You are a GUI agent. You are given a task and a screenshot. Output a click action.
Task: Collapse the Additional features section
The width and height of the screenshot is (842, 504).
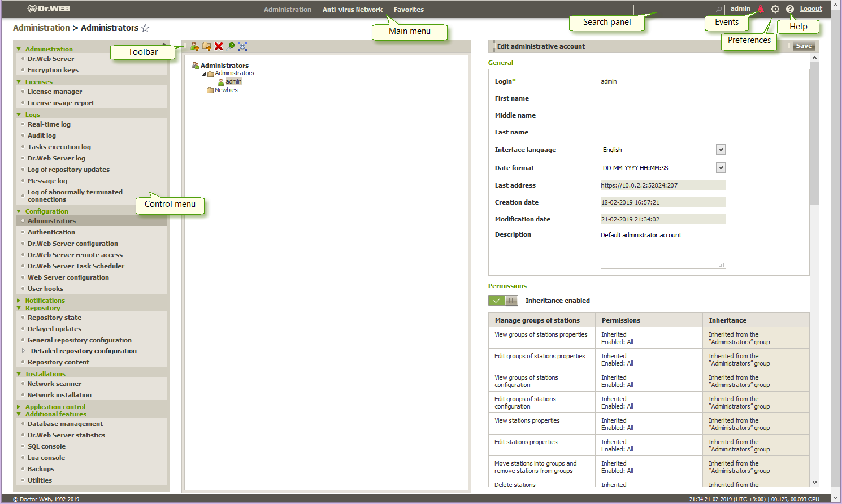(19, 415)
